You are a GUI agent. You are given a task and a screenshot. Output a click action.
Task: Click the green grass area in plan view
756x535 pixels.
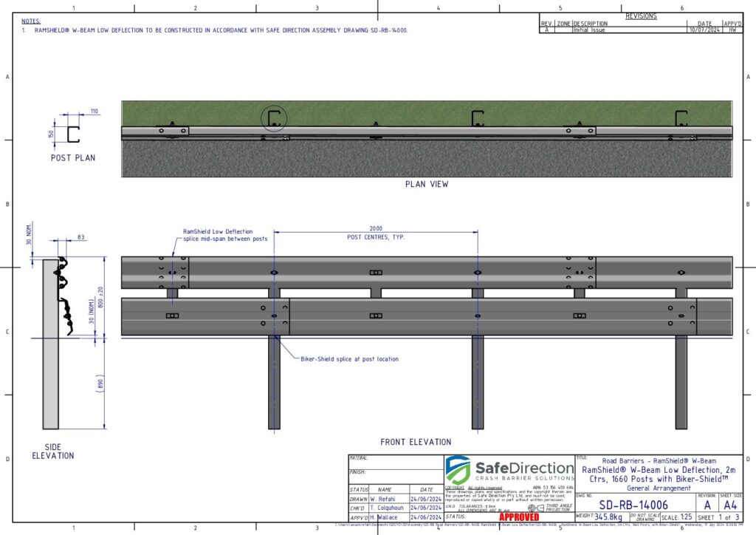point(369,111)
